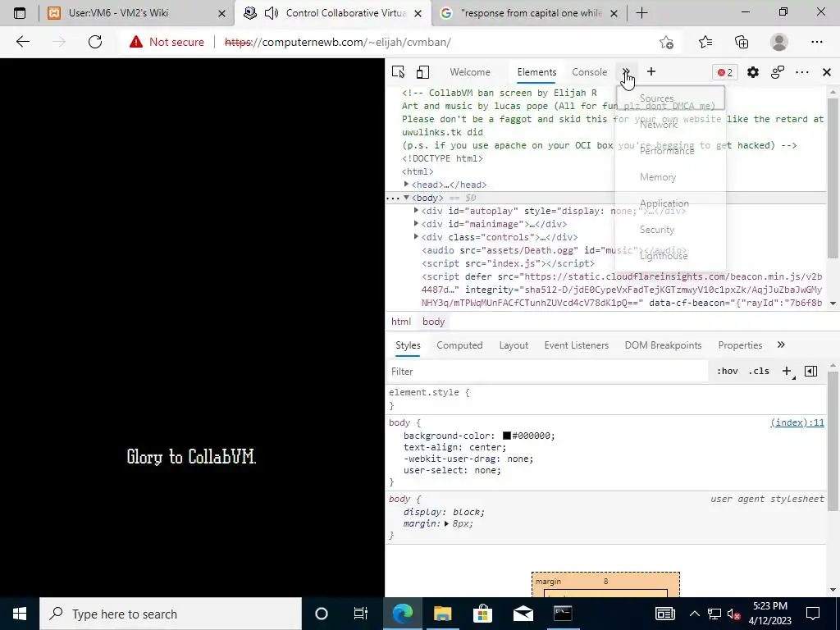Open more DevTools tabs chevron
This screenshot has width=840, height=630.
626,72
